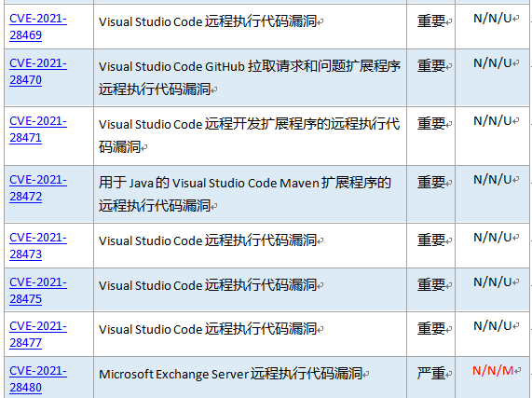Screen dimensions: 532x398
Task: Click N/N/U in the CVE-2021-28475 row
Action: click(492, 282)
